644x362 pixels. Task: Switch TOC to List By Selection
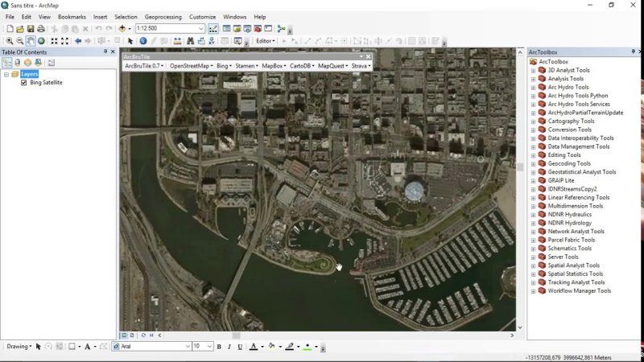point(38,63)
